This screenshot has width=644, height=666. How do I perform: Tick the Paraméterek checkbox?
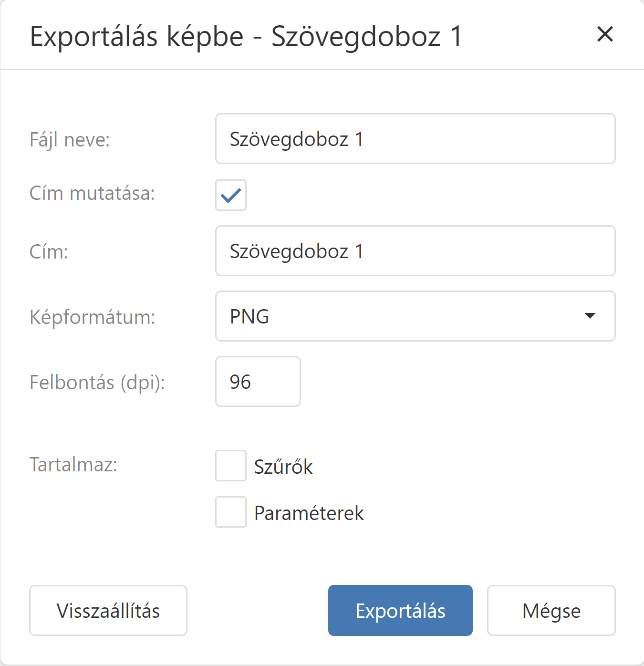[x=231, y=512]
